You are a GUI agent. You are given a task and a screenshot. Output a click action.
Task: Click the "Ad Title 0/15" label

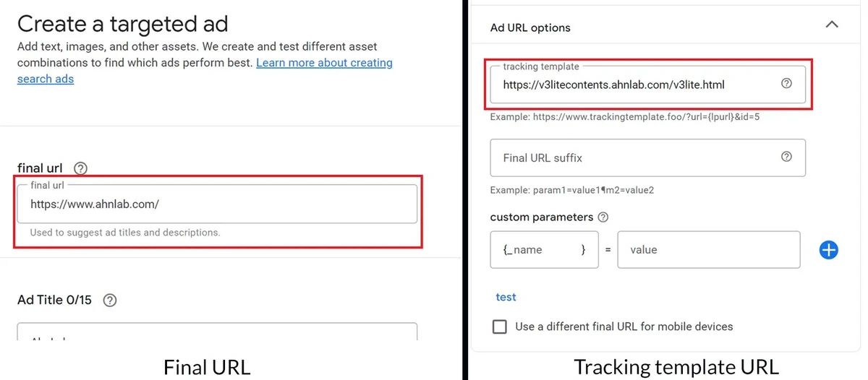coord(55,300)
